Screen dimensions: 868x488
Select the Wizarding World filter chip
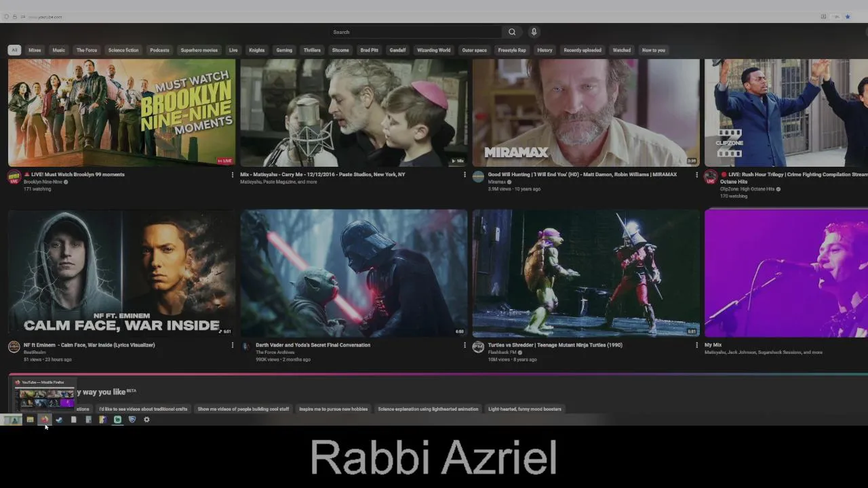click(434, 50)
